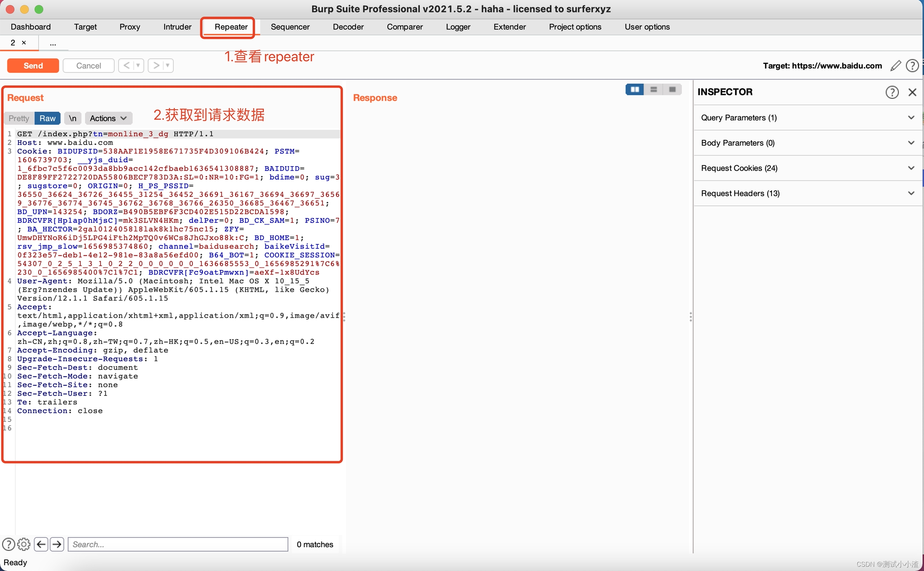The width and height of the screenshot is (924, 571).
Task: Select side-by-side layout view icon
Action: [635, 89]
